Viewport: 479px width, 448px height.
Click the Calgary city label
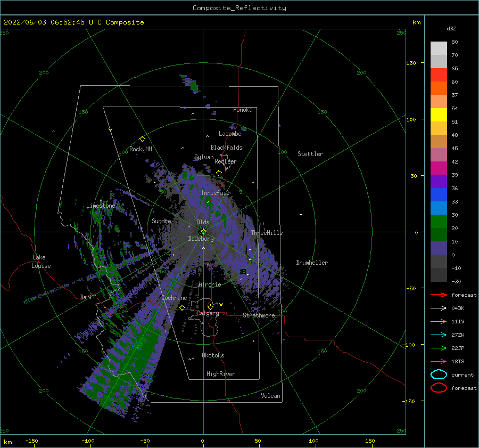click(x=208, y=313)
